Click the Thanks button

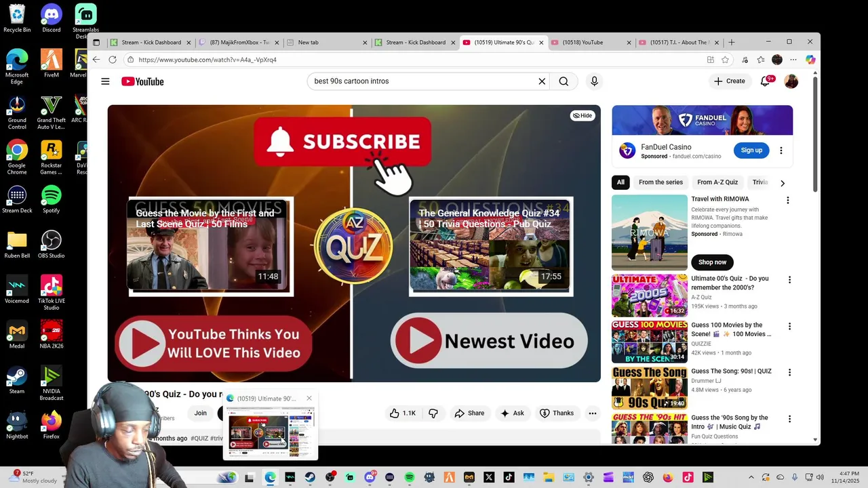click(557, 413)
